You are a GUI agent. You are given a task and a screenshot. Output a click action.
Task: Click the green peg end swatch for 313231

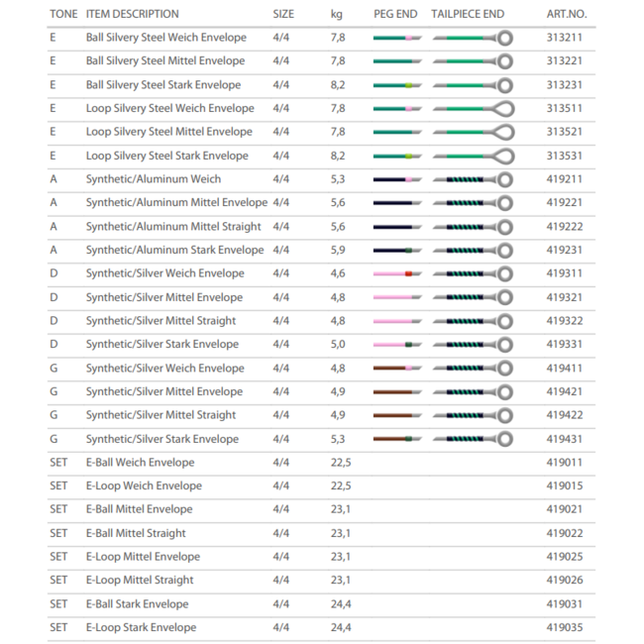(x=397, y=85)
